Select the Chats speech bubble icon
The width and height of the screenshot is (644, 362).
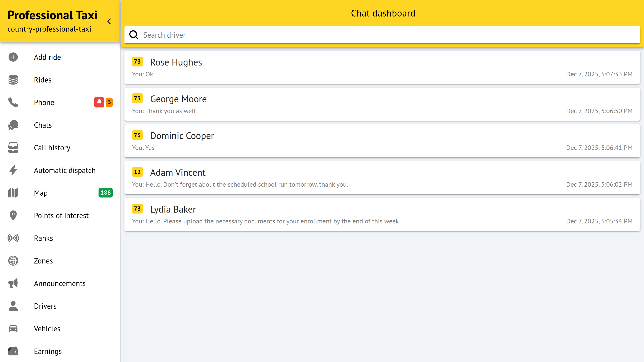point(13,125)
